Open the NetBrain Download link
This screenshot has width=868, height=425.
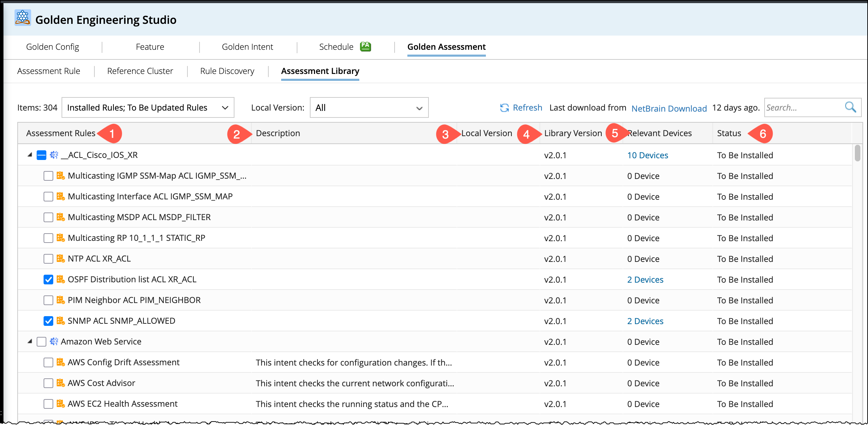669,108
